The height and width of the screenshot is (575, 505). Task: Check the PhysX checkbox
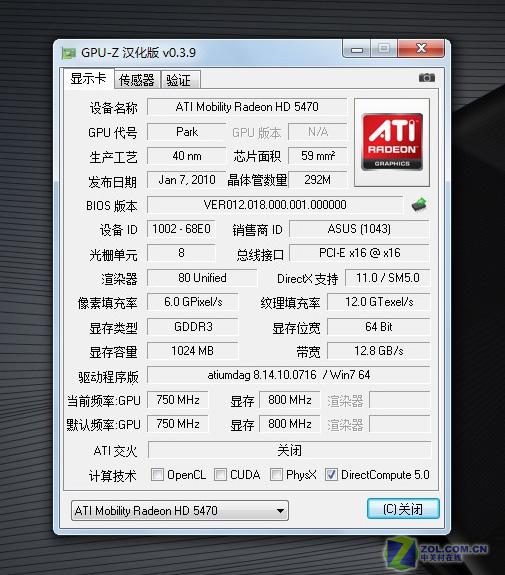[x=276, y=474]
